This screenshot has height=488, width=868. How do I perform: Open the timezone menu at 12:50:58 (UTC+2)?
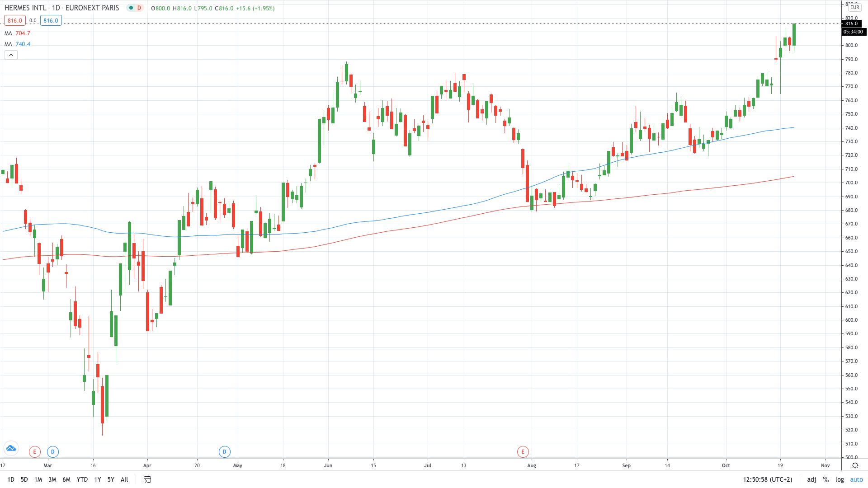[x=768, y=479]
